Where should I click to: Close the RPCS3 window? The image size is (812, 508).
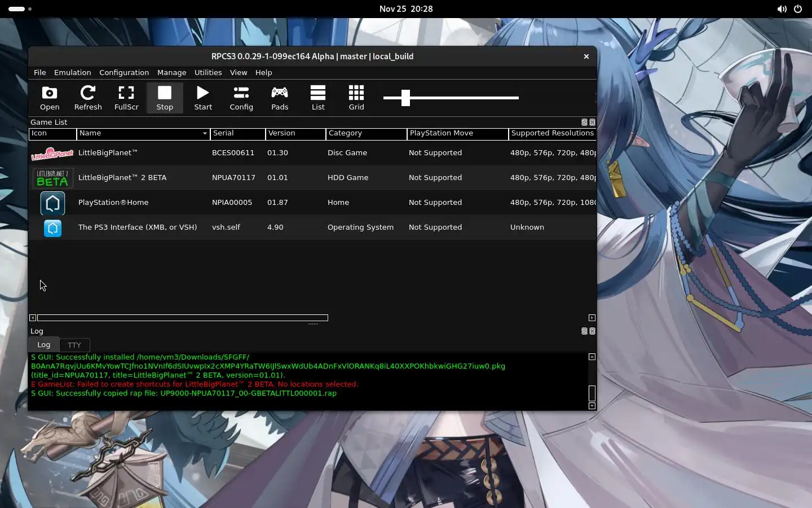(x=586, y=56)
